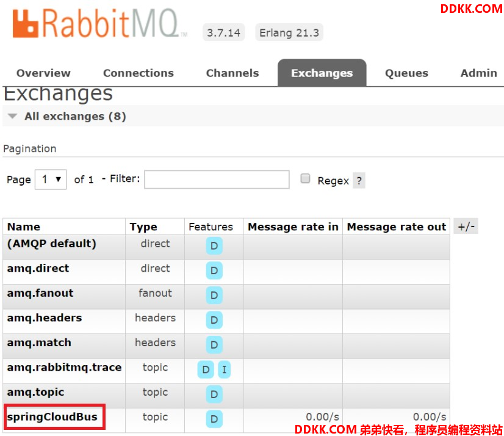Open the amq.topic exchange
Screen dimensions: 504x436
point(35,392)
